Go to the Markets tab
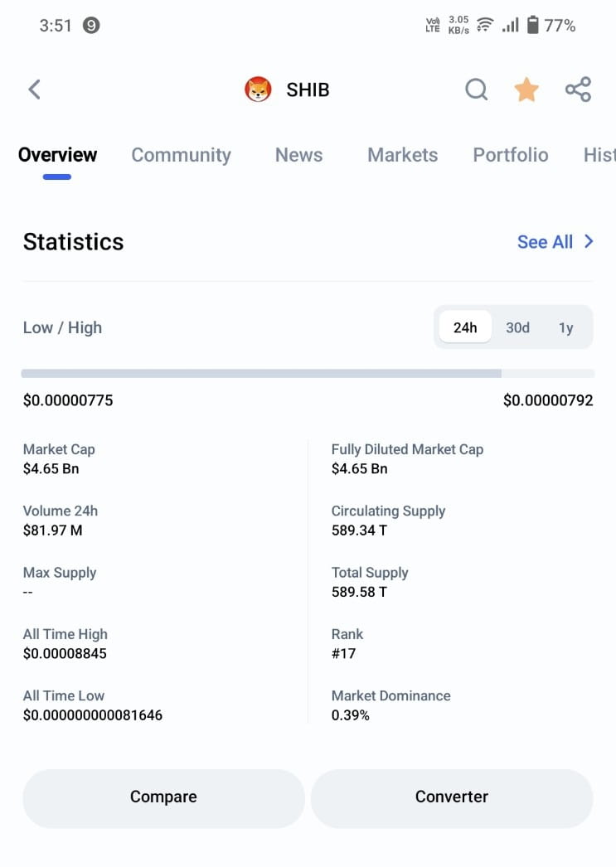The width and height of the screenshot is (616, 867). [402, 155]
